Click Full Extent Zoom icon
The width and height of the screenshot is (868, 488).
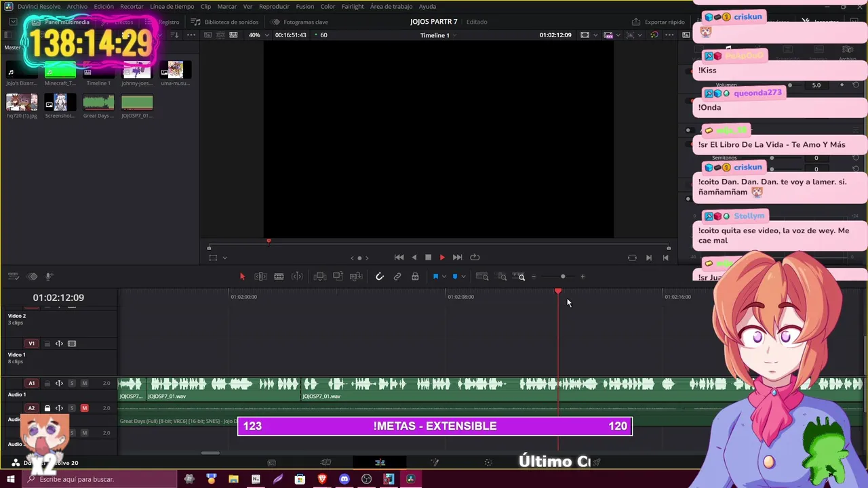coord(482,277)
